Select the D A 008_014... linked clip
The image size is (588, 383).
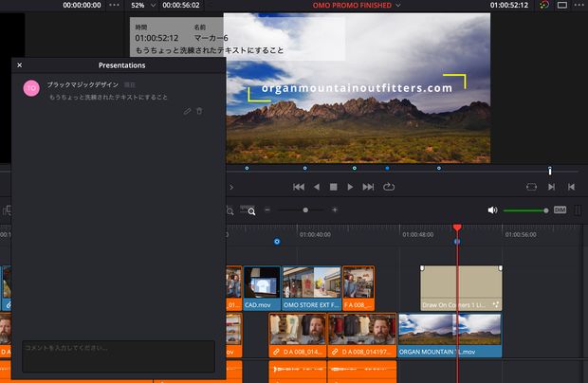297,336
